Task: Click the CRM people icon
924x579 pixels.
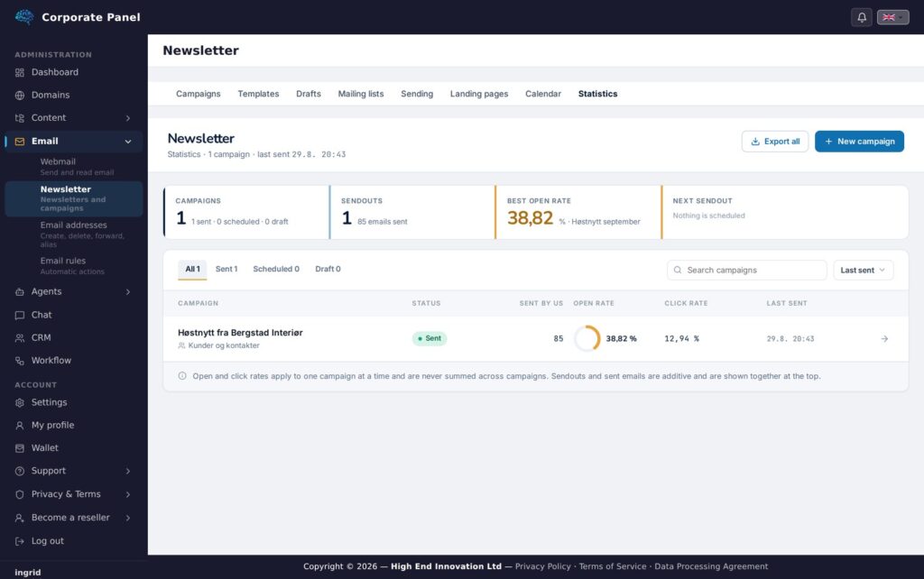Action: (x=20, y=338)
